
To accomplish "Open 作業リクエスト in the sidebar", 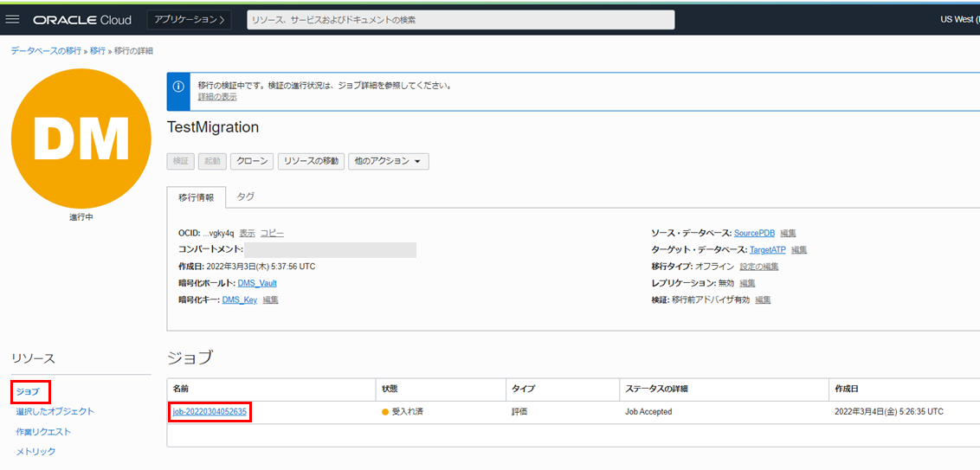I will click(43, 432).
